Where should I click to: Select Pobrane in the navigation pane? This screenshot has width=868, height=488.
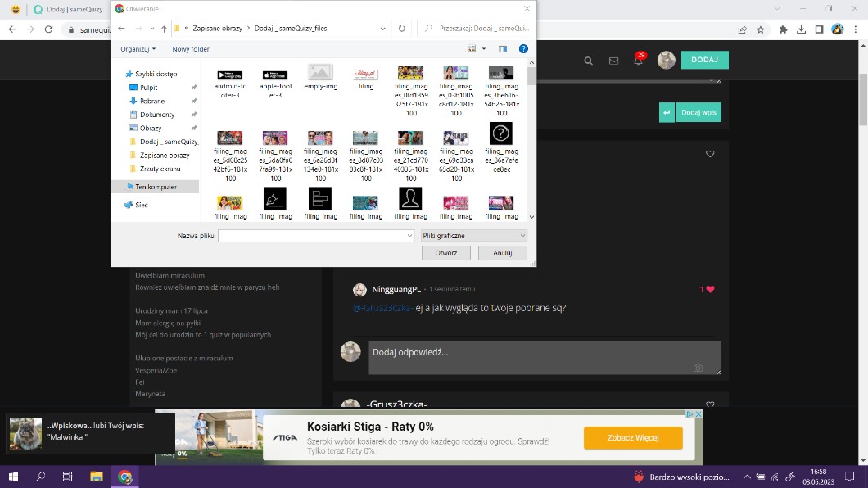coord(151,101)
